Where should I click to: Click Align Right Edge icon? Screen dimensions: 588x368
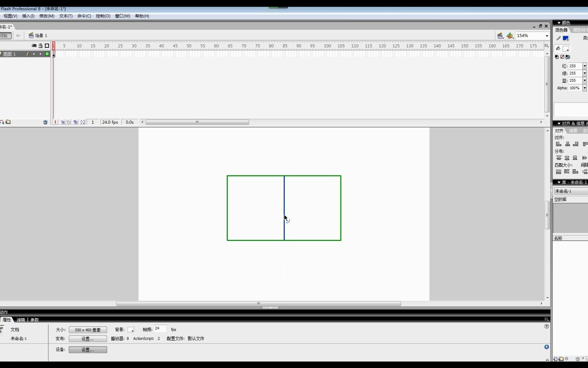pyautogui.click(x=575, y=144)
